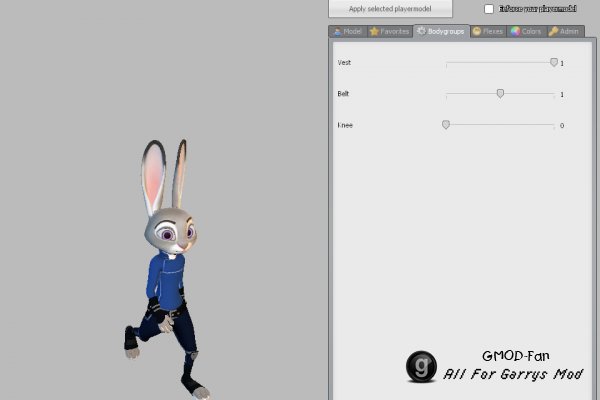The image size is (600, 400).
Task: Open the Favorites tab
Action: pyautogui.click(x=390, y=31)
